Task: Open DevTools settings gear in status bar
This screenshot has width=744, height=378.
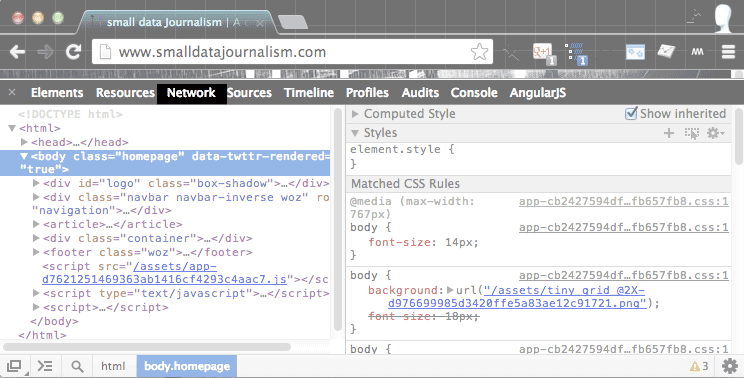Action: [729, 366]
